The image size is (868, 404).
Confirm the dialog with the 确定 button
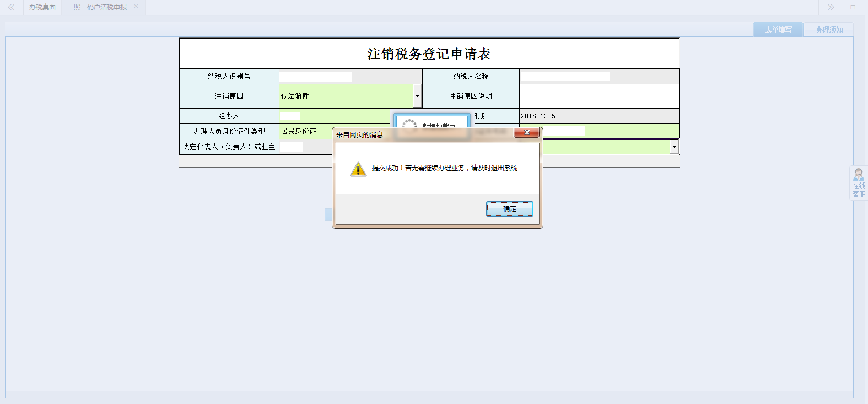[509, 209]
